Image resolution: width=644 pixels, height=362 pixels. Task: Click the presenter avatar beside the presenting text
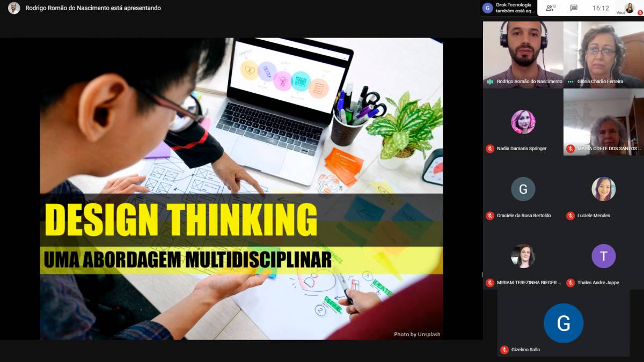click(14, 8)
